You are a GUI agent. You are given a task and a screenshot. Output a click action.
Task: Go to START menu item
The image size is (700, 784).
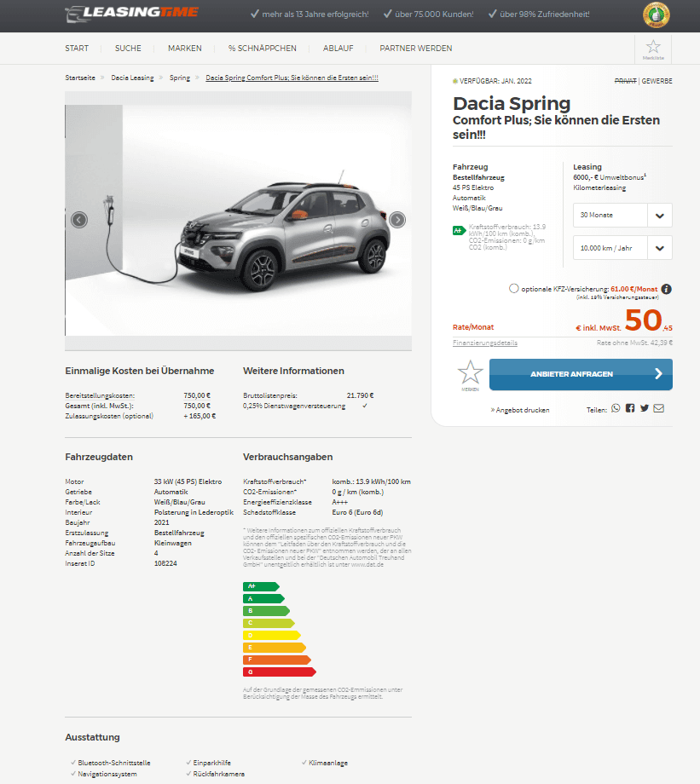point(77,49)
